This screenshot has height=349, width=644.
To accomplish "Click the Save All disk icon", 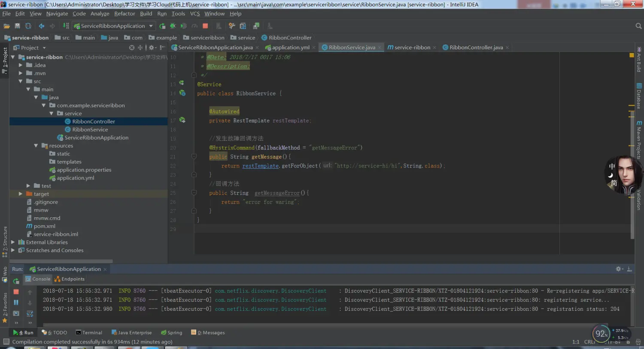I will tap(17, 26).
